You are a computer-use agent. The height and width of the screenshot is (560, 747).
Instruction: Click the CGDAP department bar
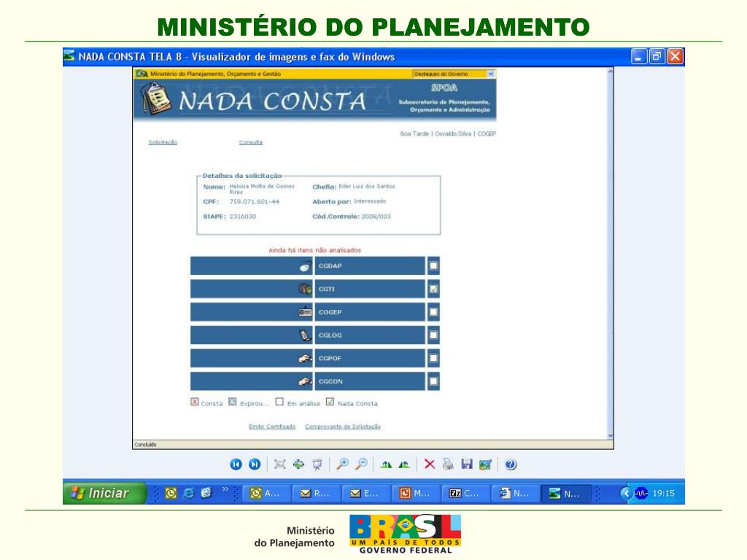[370, 265]
